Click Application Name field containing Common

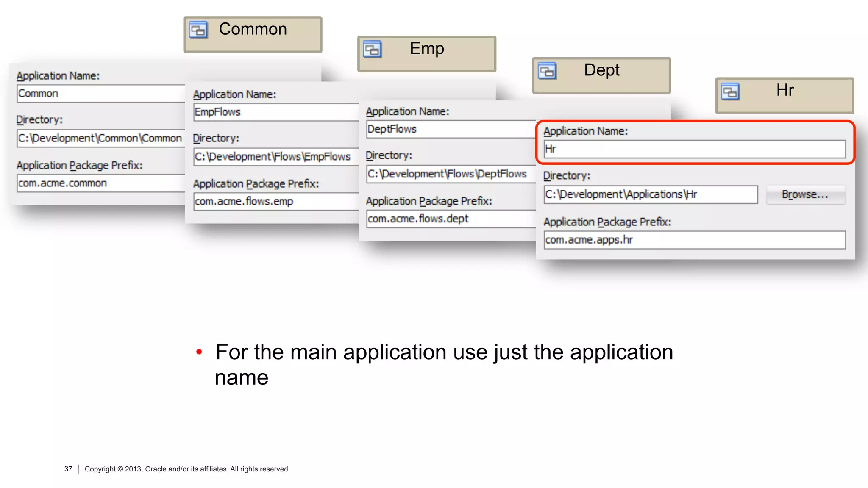click(101, 94)
